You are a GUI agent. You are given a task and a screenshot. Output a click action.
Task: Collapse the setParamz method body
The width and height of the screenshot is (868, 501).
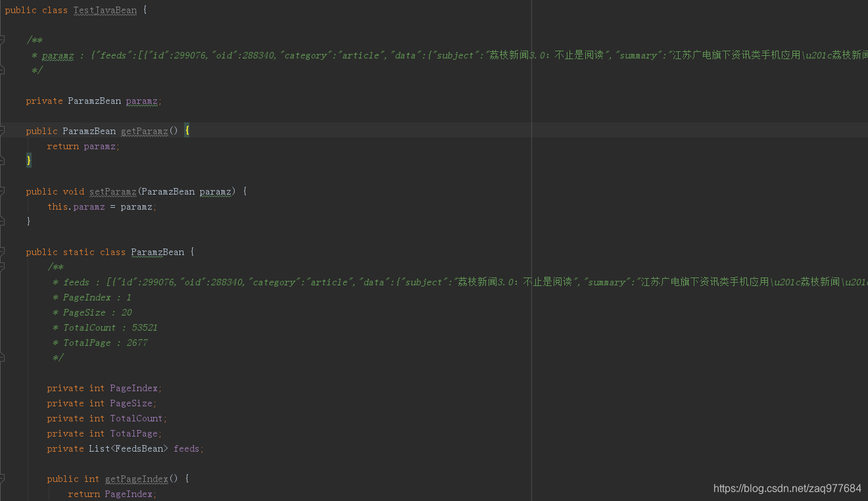tap(3, 191)
